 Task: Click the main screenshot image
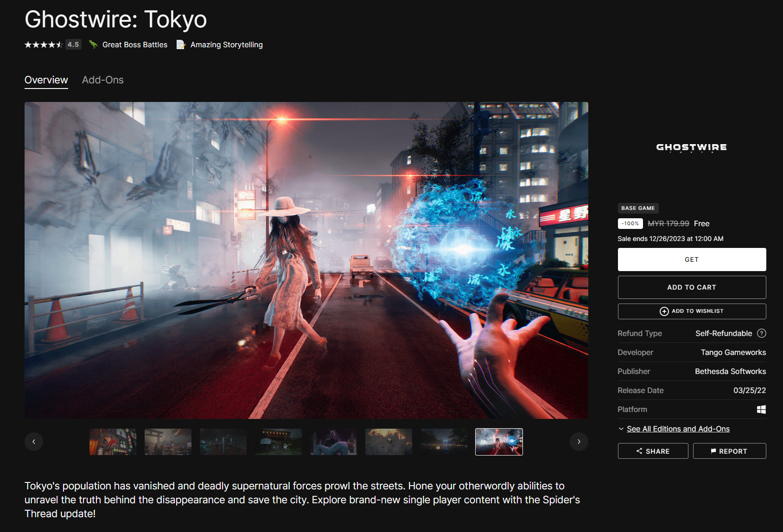point(306,260)
